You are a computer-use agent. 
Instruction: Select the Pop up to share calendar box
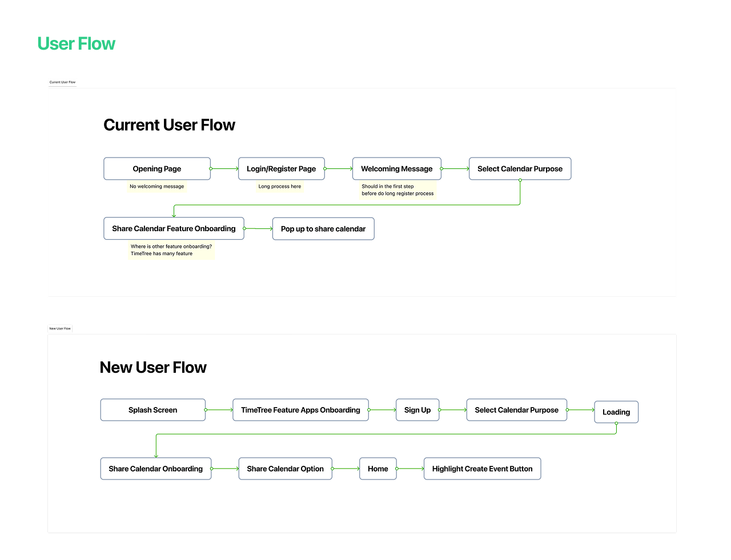click(323, 228)
